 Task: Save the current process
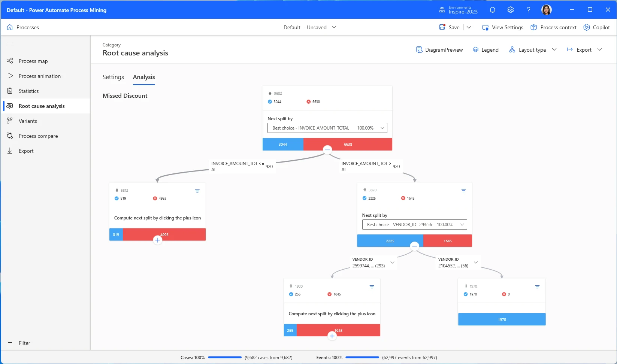449,27
